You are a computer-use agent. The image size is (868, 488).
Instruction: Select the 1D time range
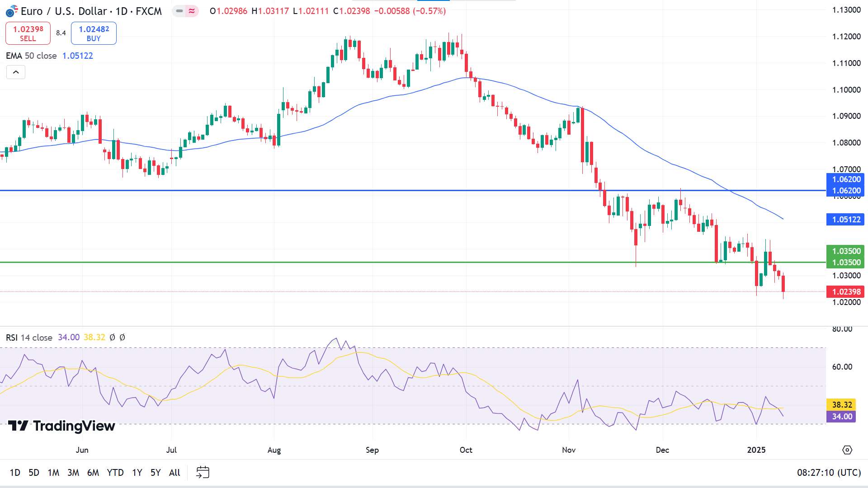[x=15, y=472]
